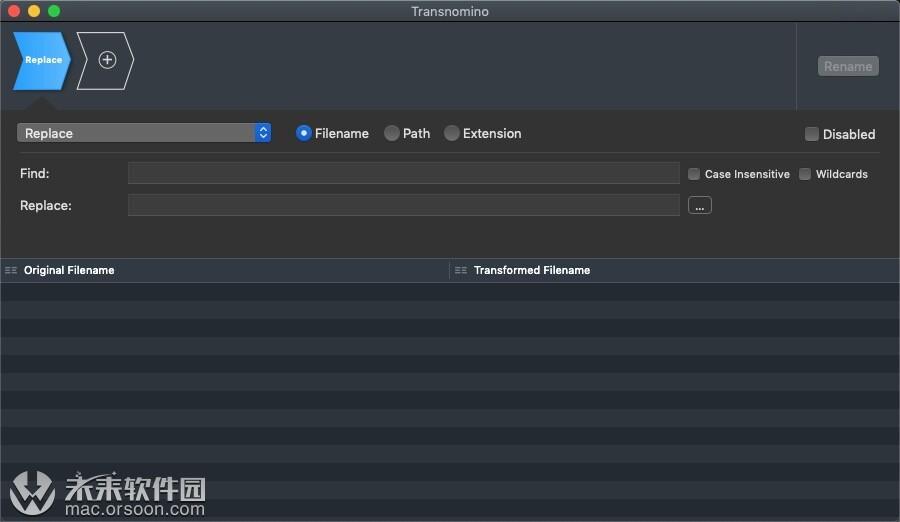Select the Extension radio button

(x=452, y=133)
